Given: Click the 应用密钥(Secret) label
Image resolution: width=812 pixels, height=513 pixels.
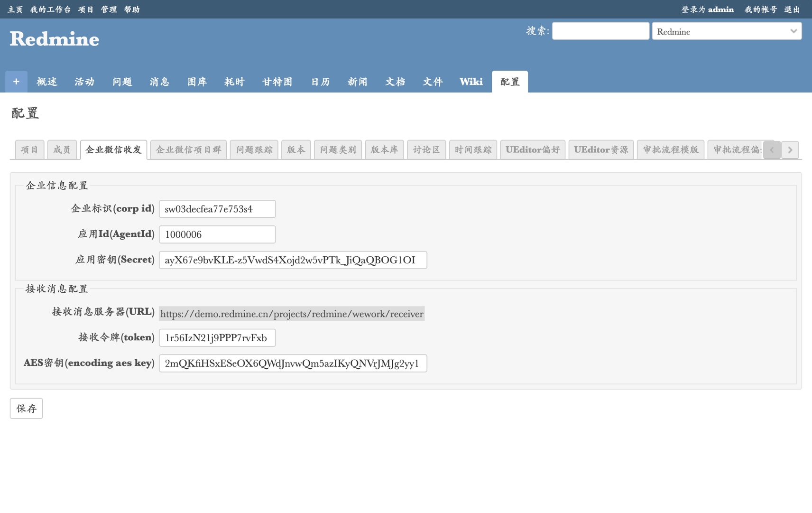Looking at the screenshot, I should (x=115, y=260).
